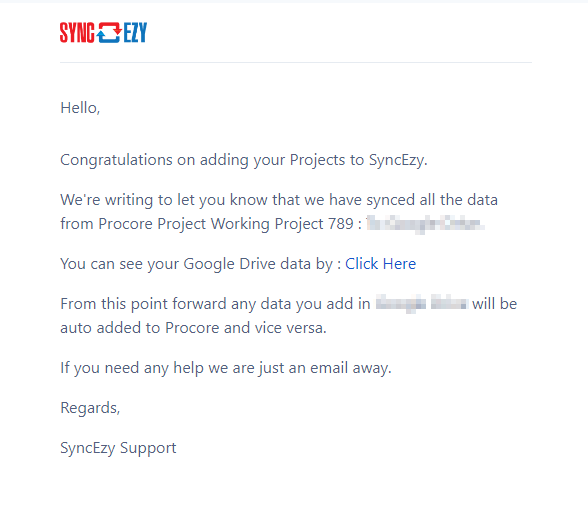Click the blurred words before will be
588x509 pixels.
tap(422, 303)
